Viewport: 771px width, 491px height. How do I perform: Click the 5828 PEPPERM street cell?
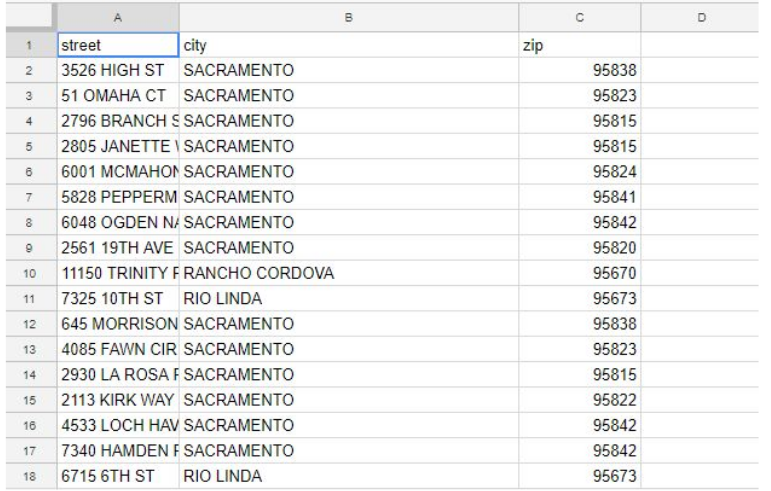click(118, 197)
